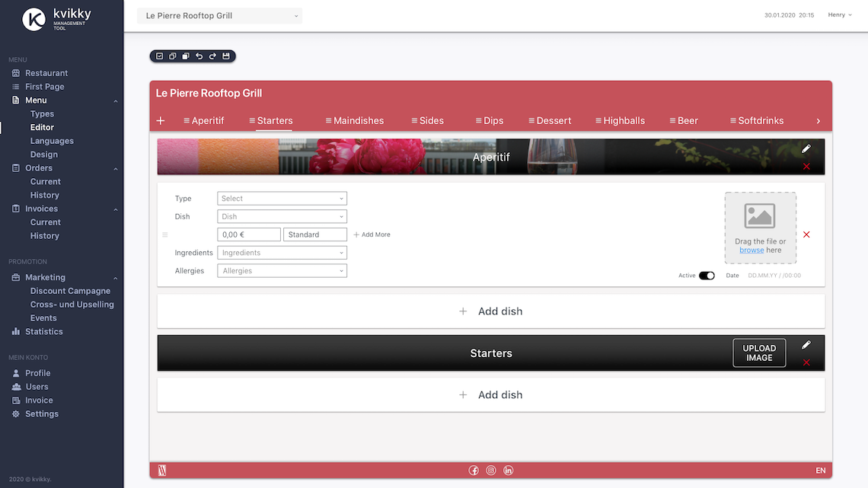Image resolution: width=868 pixels, height=488 pixels.
Task: Save the menu with the floppy disk icon
Action: click(x=226, y=56)
